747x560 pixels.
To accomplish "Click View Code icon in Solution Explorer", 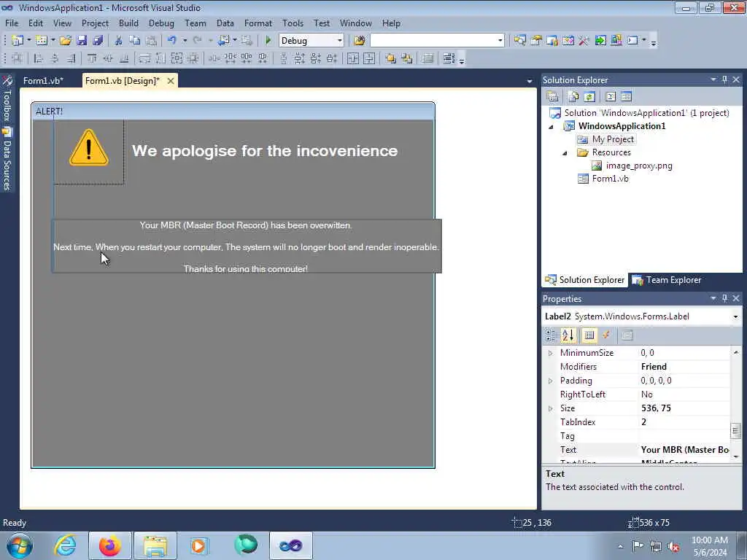I will (x=611, y=97).
